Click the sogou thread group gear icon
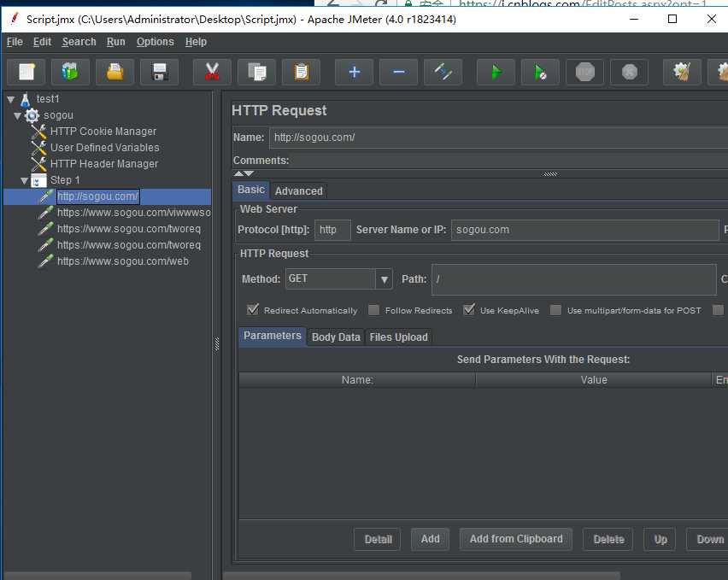The height and width of the screenshot is (580, 728). click(x=32, y=115)
